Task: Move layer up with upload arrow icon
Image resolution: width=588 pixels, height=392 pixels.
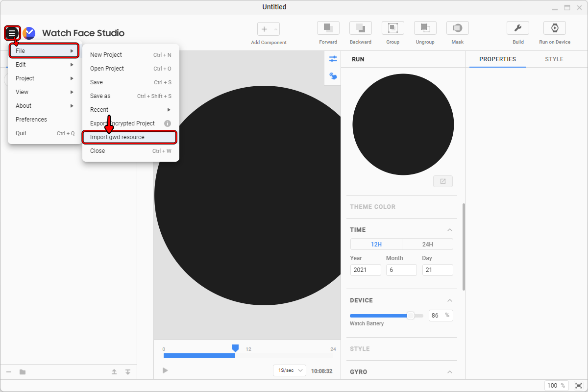Action: click(114, 372)
